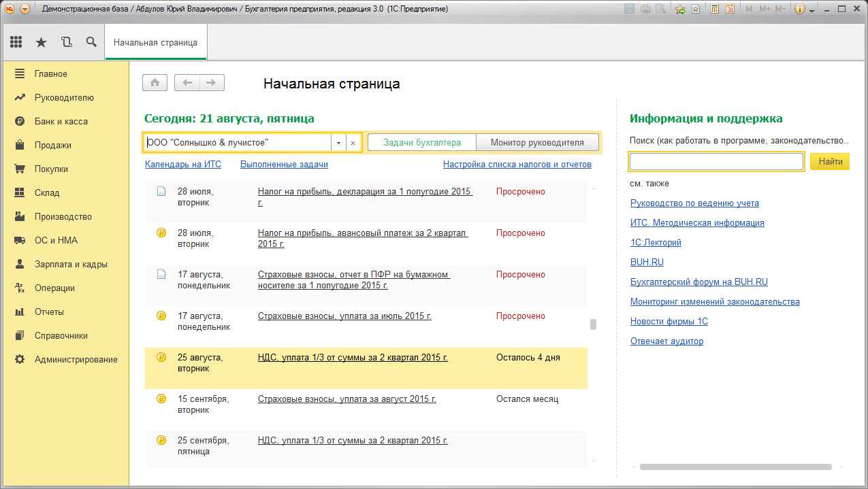
Task: Click the Home button icon
Action: pyautogui.click(x=155, y=83)
